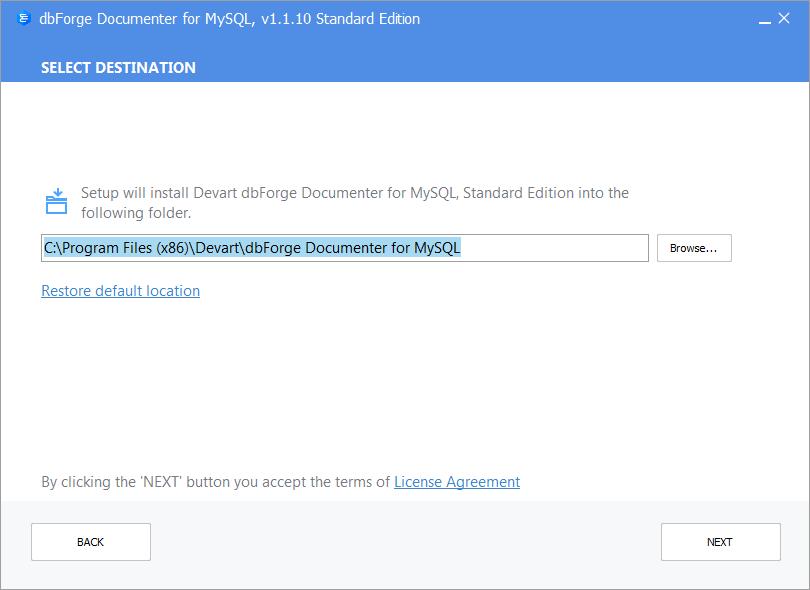Screen dimensions: 810x590
Task: Minimize the installer window
Action: (765, 19)
